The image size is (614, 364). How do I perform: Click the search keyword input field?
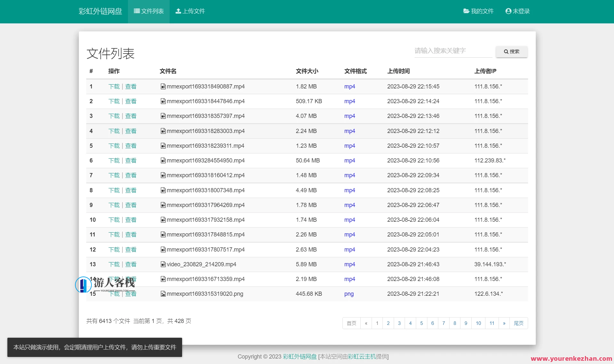pyautogui.click(x=452, y=51)
